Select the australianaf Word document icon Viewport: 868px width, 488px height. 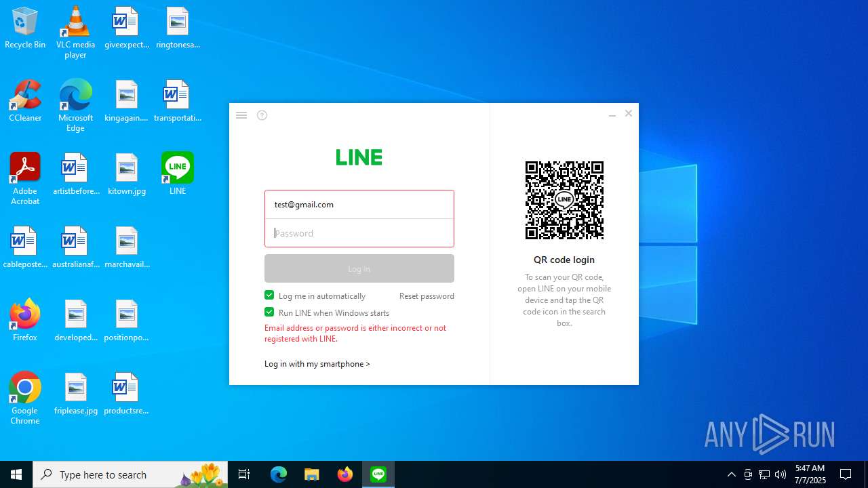pos(75,248)
